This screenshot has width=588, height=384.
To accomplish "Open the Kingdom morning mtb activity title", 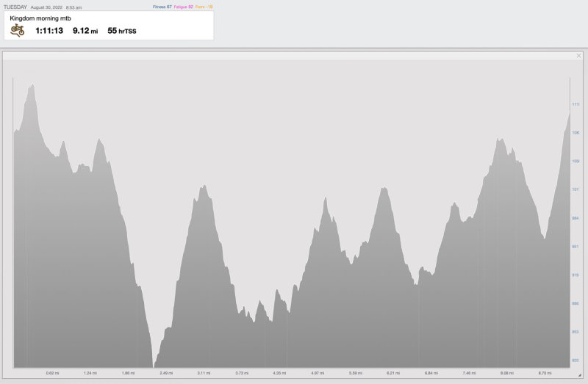I will [x=40, y=18].
